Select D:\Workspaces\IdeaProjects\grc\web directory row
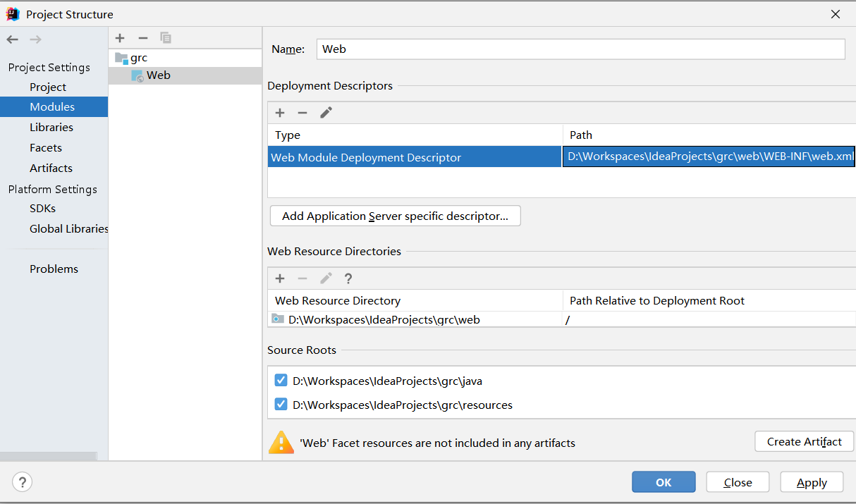856x504 pixels. [415, 319]
